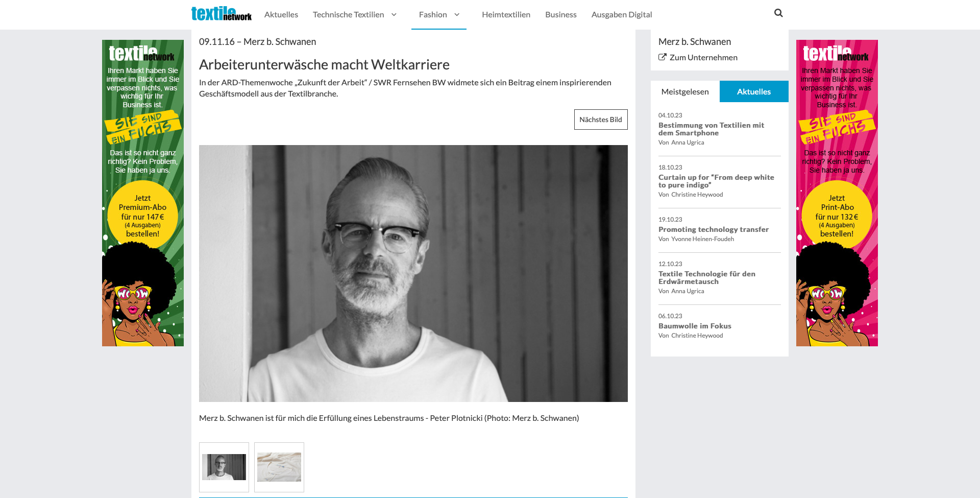Select the Aktuelles sidebar tab
Viewport: 980px width, 498px height.
click(754, 91)
